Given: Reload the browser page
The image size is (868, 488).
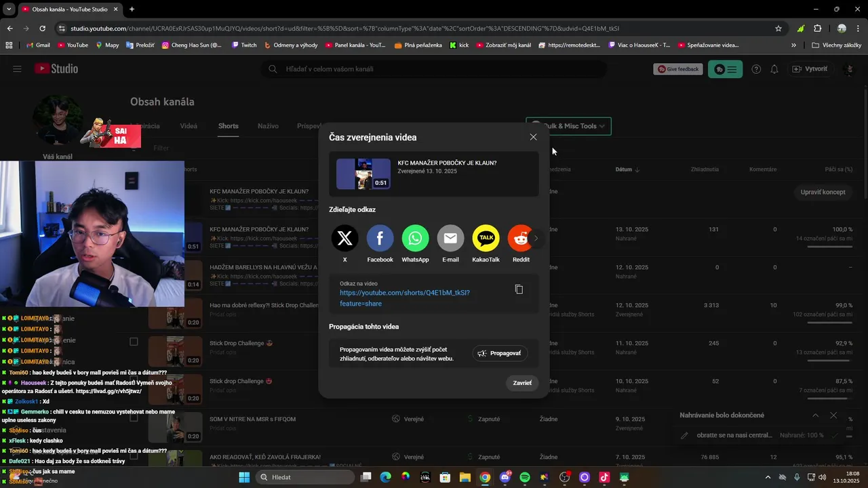Looking at the screenshot, I should 42,28.
